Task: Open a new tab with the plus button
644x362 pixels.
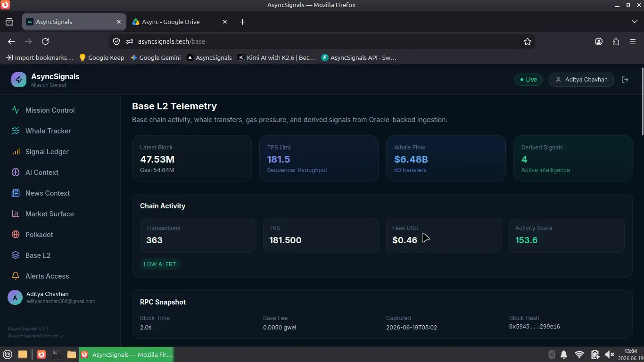Action: pos(242,22)
